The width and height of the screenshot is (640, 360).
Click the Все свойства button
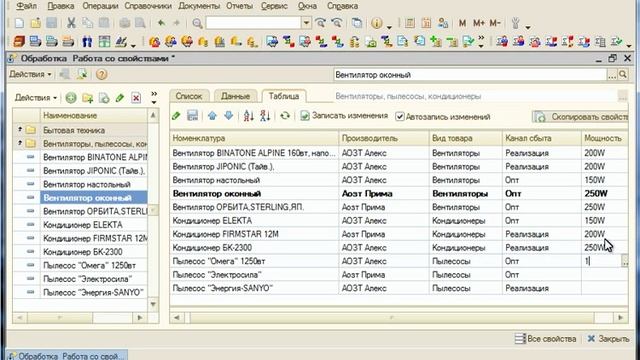545,339
